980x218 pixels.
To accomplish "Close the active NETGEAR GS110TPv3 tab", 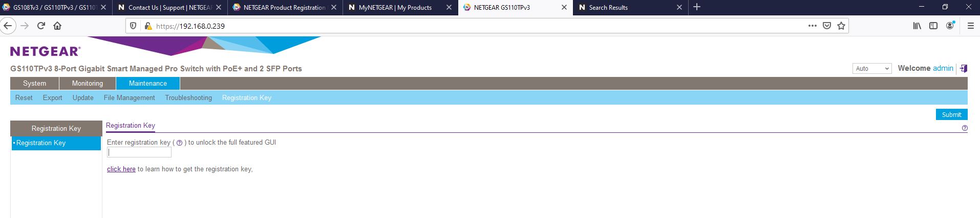I will (564, 7).
